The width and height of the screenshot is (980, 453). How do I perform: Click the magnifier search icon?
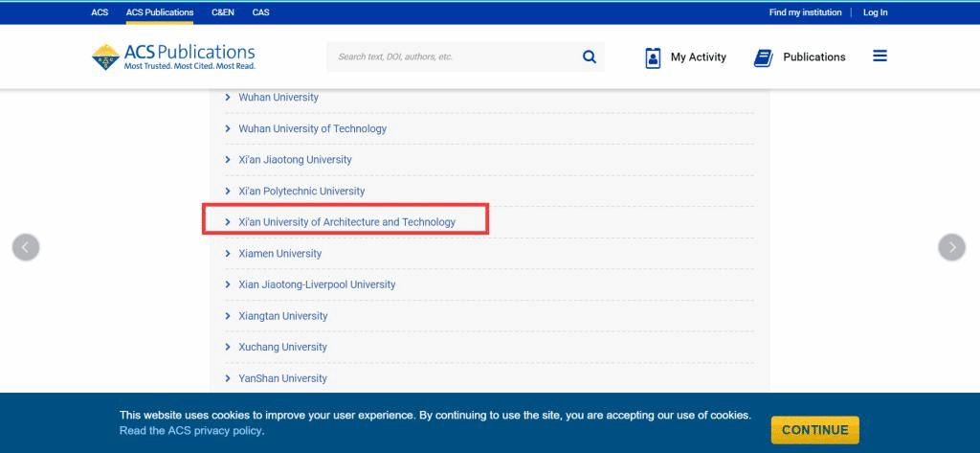(x=590, y=57)
